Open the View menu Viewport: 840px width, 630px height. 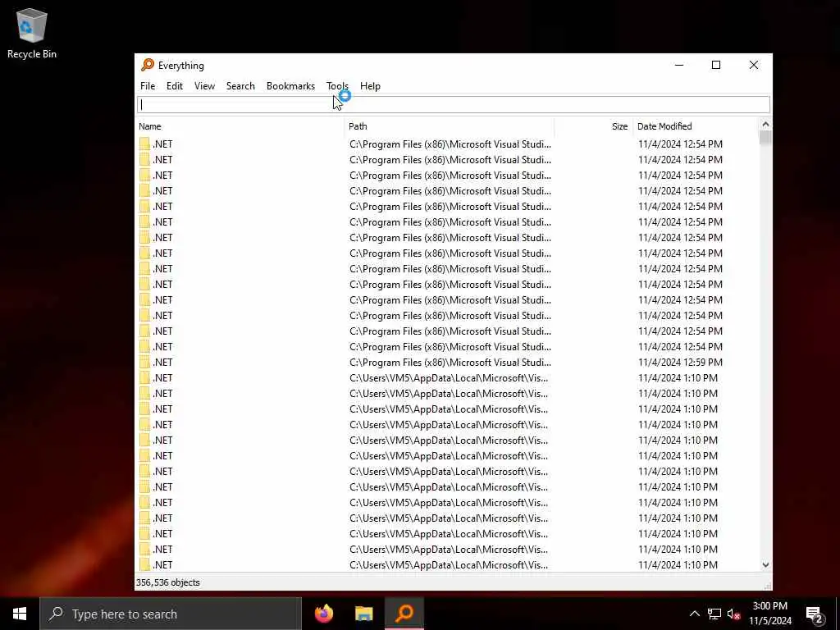coord(204,85)
